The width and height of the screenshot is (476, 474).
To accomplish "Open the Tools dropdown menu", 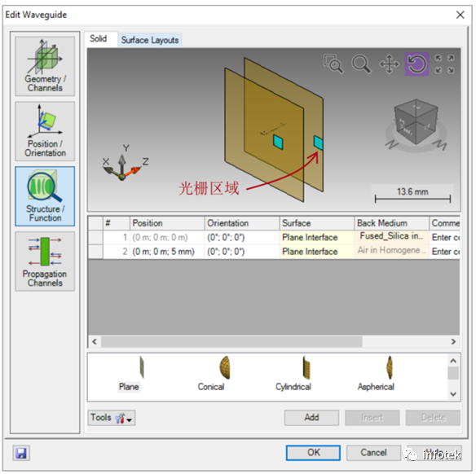I will (x=112, y=418).
